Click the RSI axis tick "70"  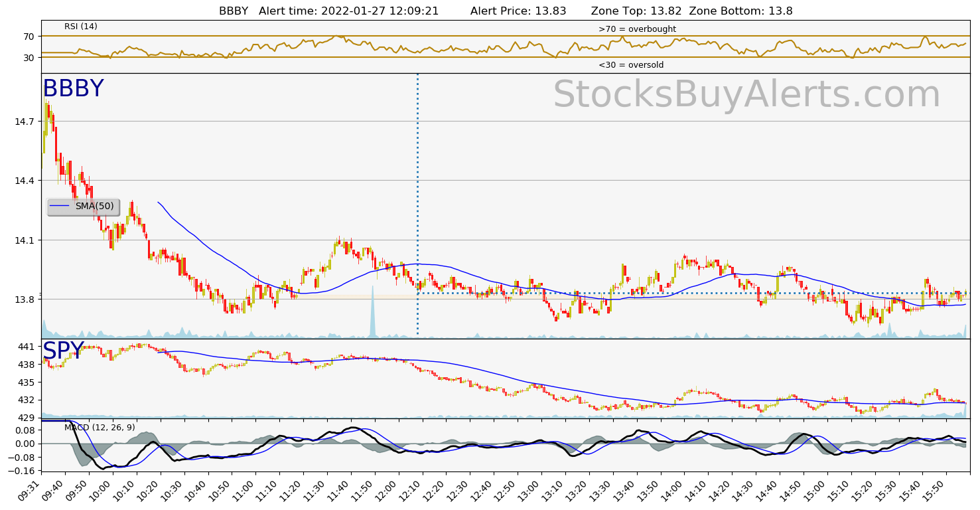29,36
